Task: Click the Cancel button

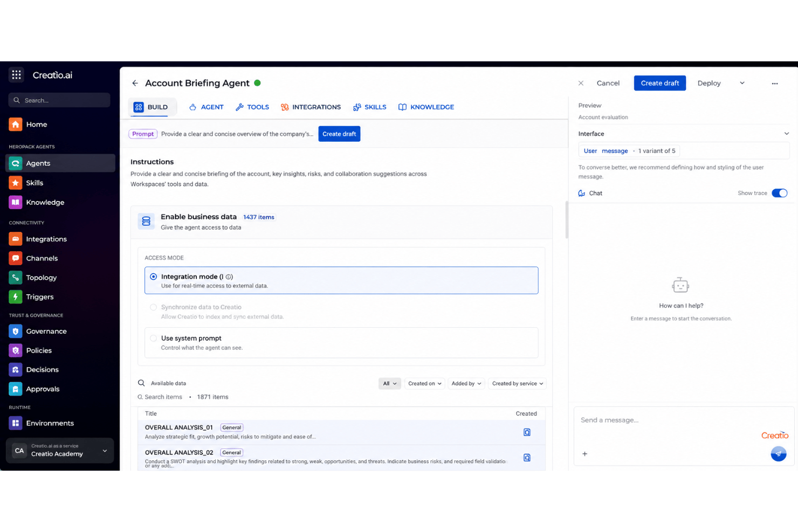Action: (608, 83)
